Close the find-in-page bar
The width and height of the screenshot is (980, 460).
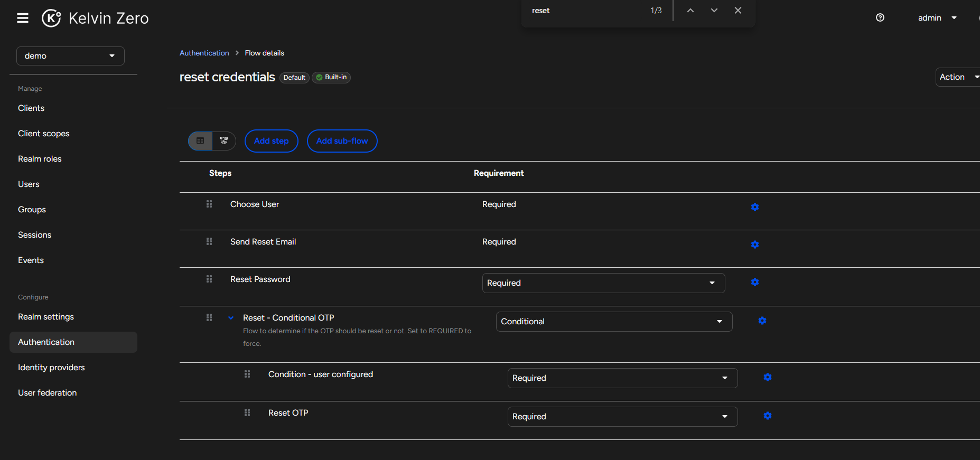[x=738, y=11]
